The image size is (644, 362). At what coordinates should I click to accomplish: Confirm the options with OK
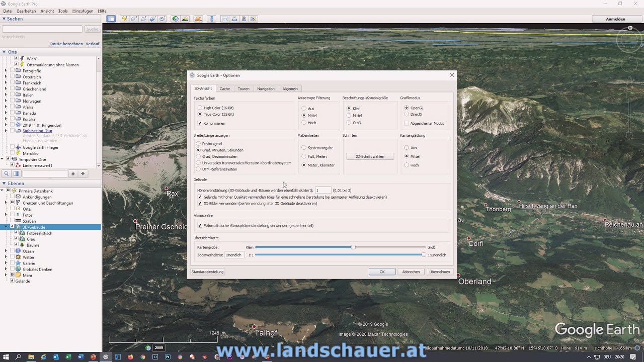[382, 272]
